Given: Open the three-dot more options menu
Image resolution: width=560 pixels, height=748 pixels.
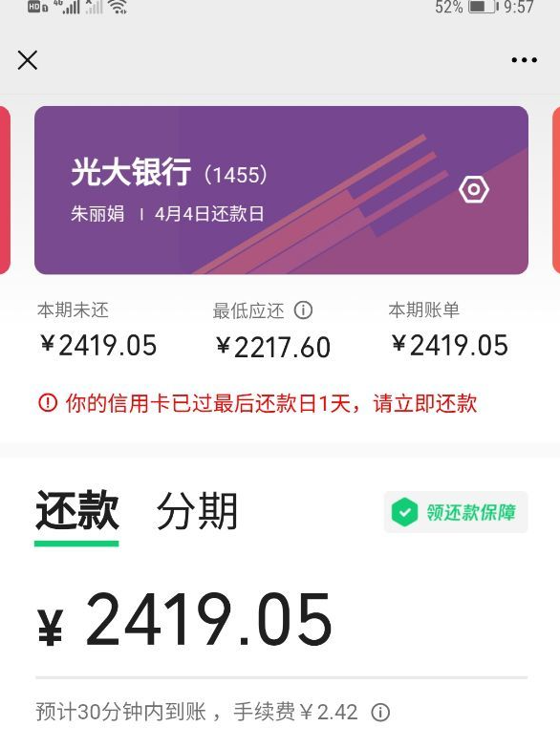Looking at the screenshot, I should 524,60.
